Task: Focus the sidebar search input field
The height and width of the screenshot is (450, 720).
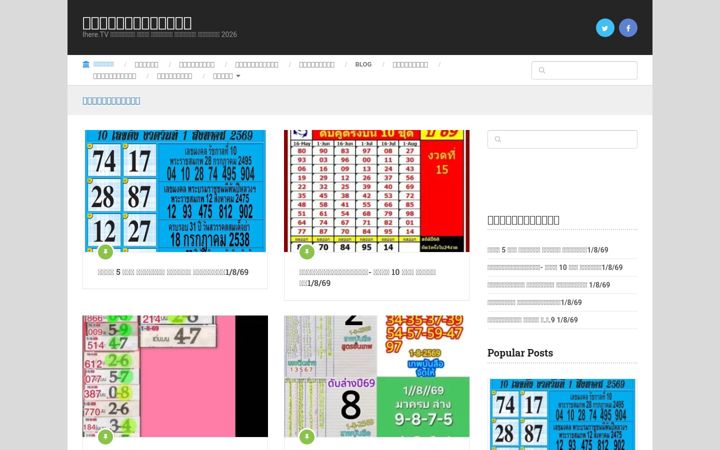Action: [x=562, y=139]
